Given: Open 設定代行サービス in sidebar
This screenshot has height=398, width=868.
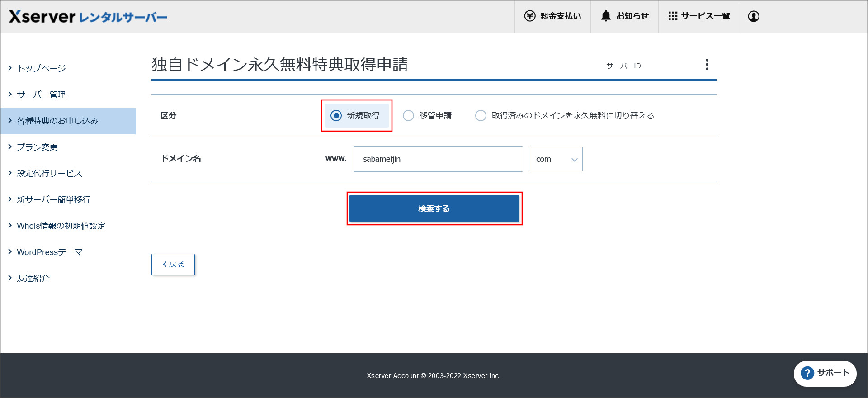Looking at the screenshot, I should pyautogui.click(x=49, y=173).
